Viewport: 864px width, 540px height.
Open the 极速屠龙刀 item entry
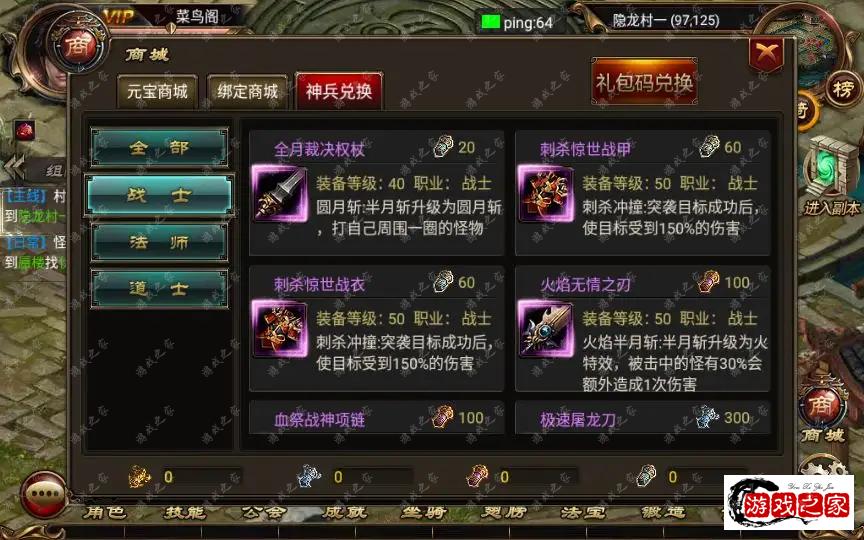[642, 418]
